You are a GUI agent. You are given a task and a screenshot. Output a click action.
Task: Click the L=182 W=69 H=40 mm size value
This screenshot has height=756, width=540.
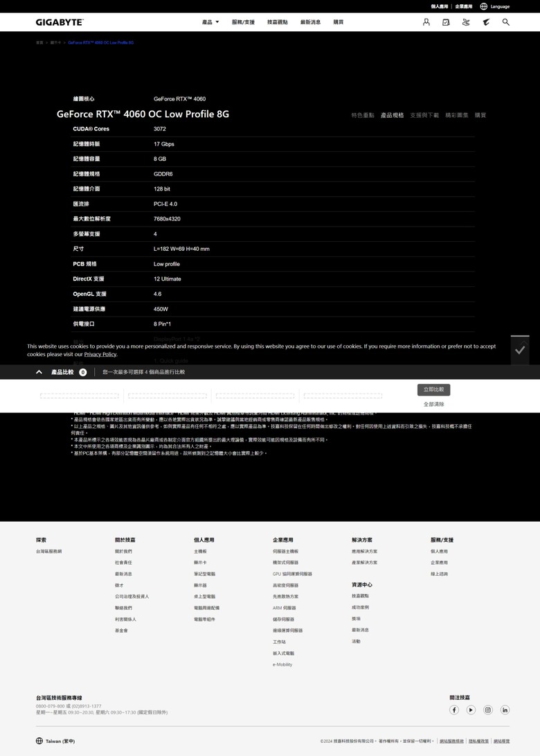point(181,249)
